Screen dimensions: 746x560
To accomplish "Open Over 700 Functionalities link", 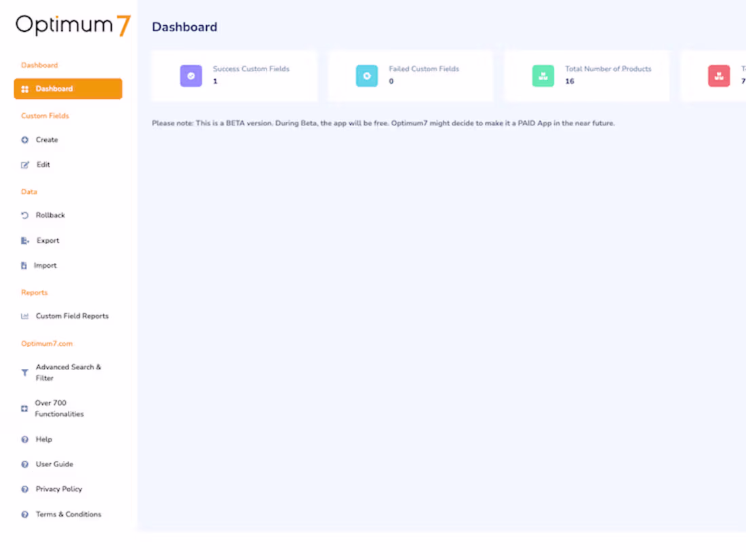I will [x=59, y=409].
